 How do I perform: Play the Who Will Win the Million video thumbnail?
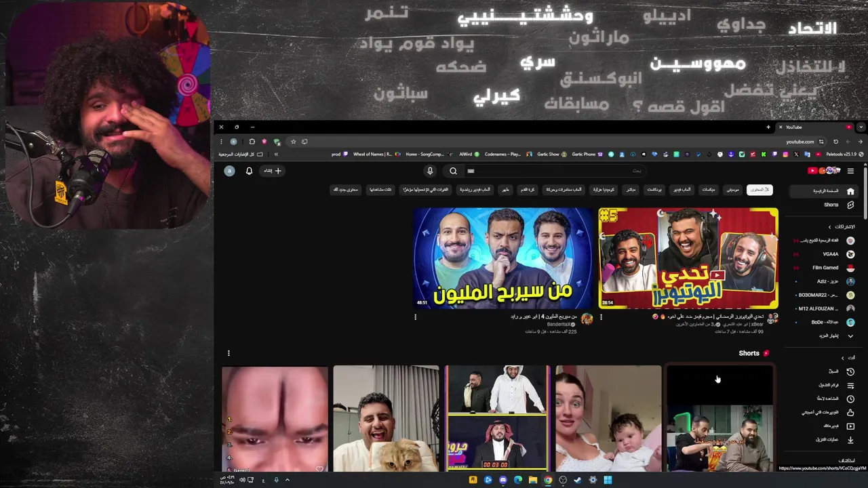click(x=502, y=258)
